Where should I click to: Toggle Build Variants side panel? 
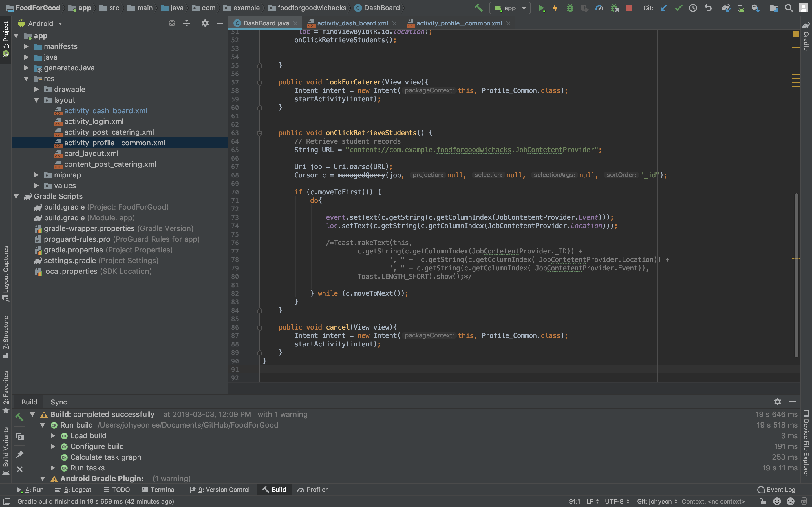tap(6, 449)
